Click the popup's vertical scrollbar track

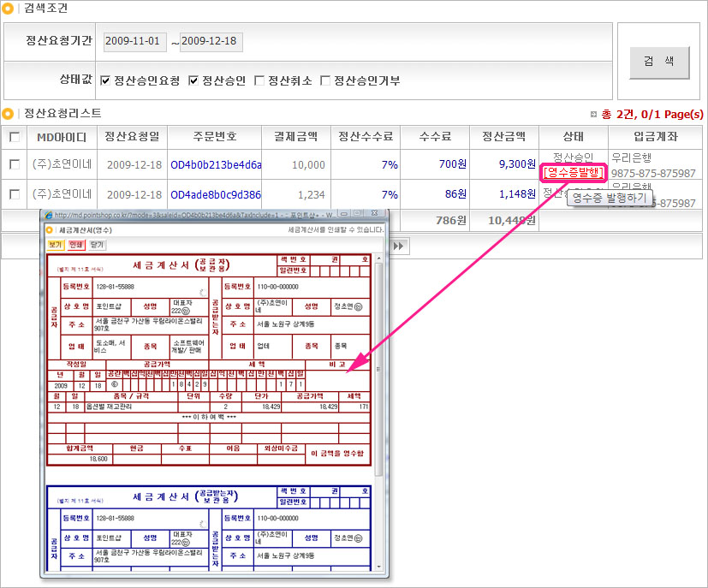pyautogui.click(x=379, y=514)
